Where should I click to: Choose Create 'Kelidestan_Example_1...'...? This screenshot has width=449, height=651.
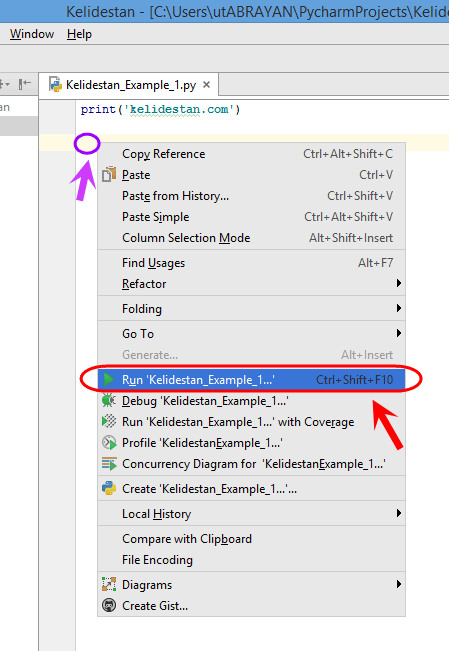pyautogui.click(x=251, y=489)
